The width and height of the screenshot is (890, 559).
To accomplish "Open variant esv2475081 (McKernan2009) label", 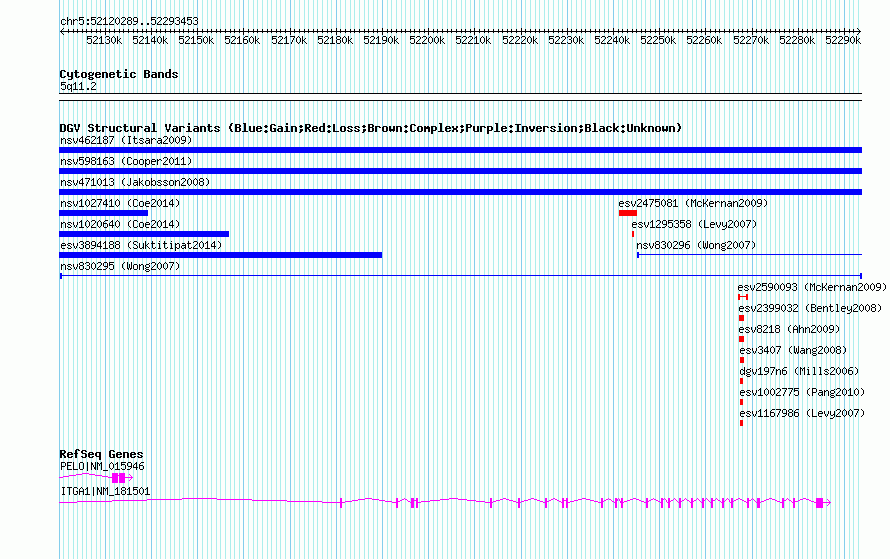I will (693, 203).
